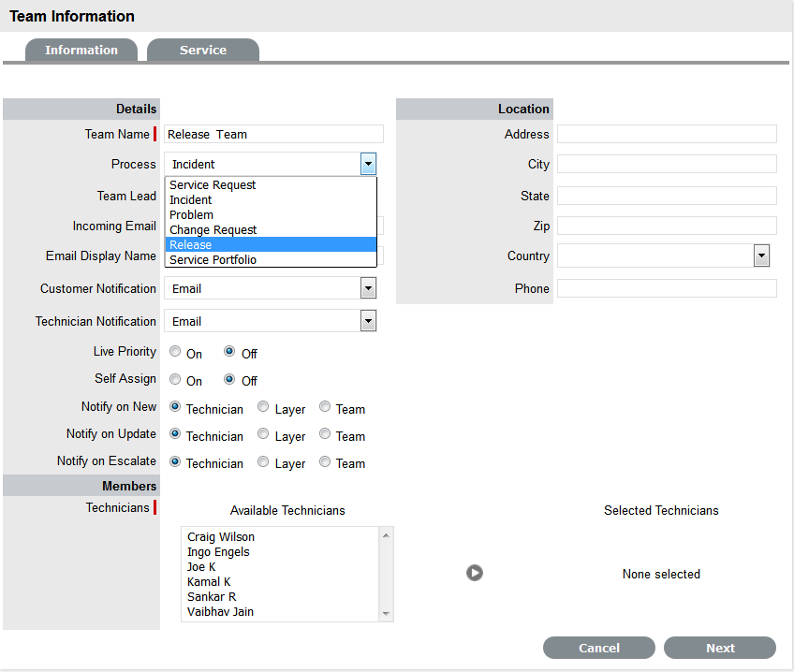Click the Team Name input field

coord(273,134)
